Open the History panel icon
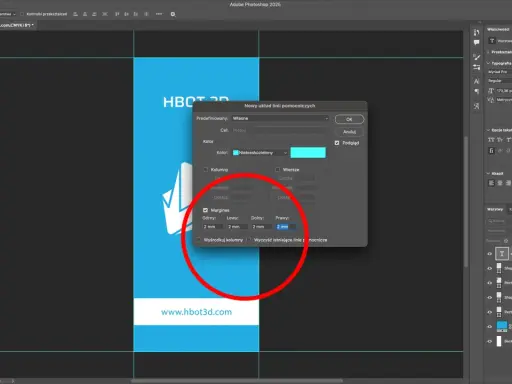 476,32
